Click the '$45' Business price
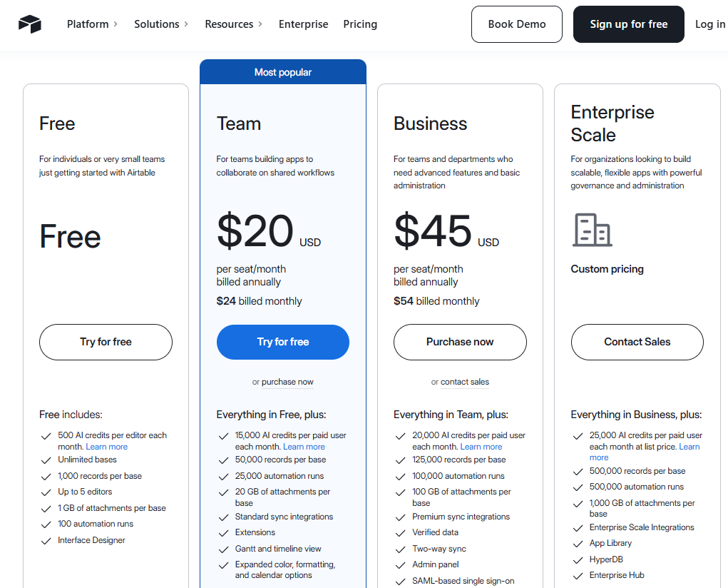Viewport: 728px width, 588px height. [x=433, y=230]
